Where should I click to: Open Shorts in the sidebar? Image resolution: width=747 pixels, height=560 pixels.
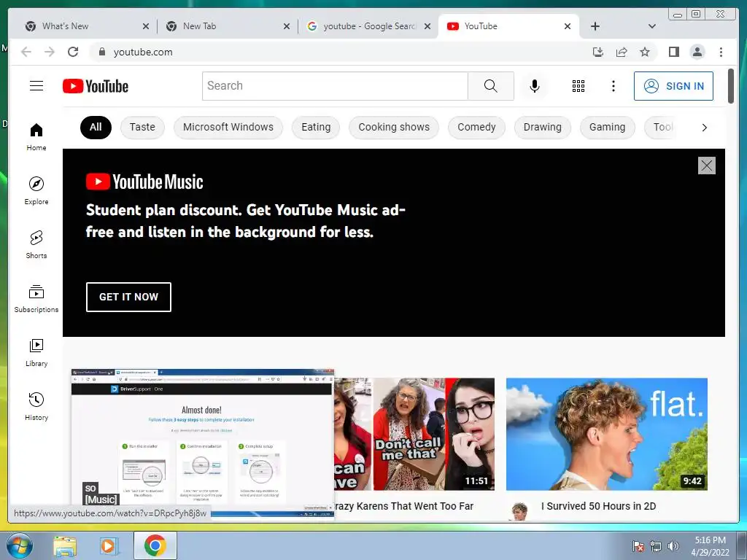(36, 245)
